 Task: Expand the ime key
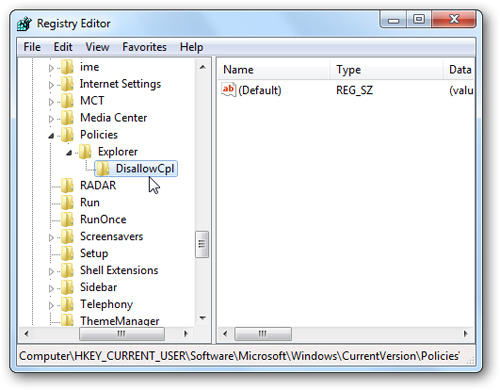pos(51,68)
